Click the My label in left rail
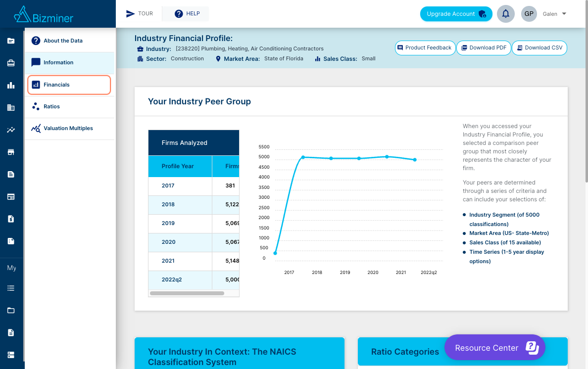The image size is (588, 369). [11, 268]
